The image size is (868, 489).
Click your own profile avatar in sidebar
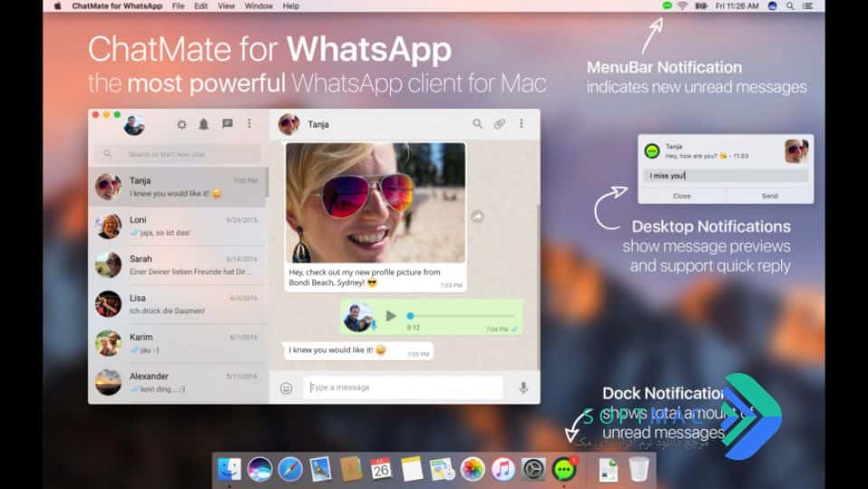coord(134,125)
